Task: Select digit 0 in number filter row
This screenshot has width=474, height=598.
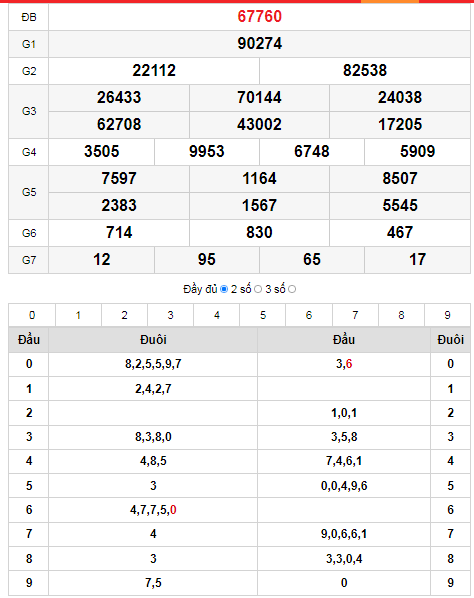Action: point(32,315)
